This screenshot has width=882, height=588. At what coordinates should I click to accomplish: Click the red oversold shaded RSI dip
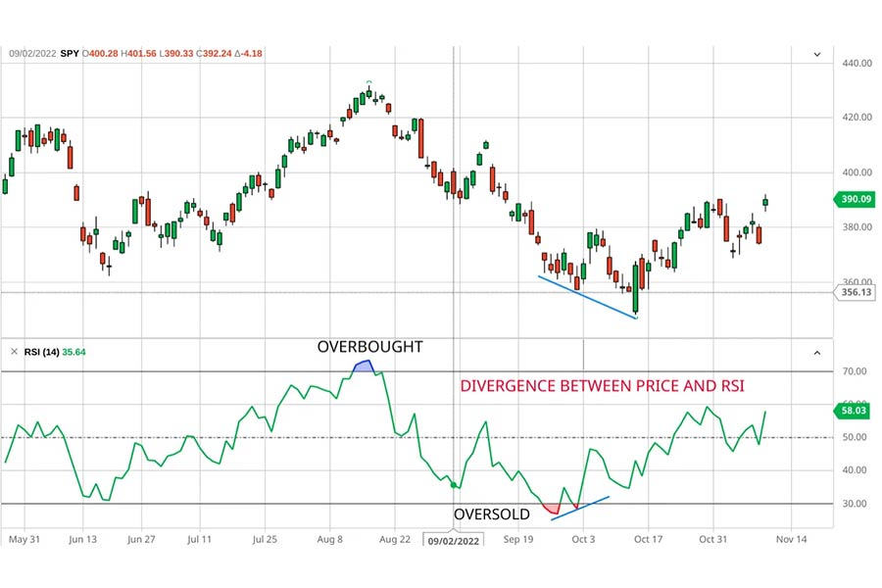[x=553, y=510]
